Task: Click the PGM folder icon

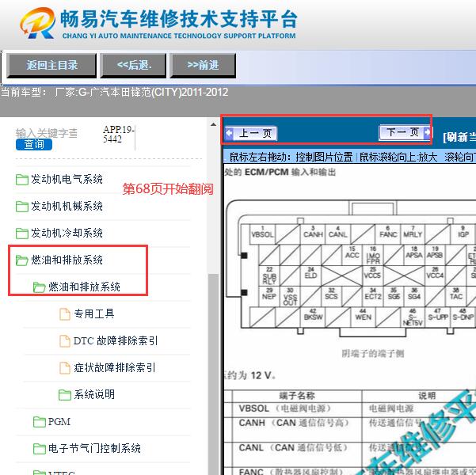Action: 39,422
